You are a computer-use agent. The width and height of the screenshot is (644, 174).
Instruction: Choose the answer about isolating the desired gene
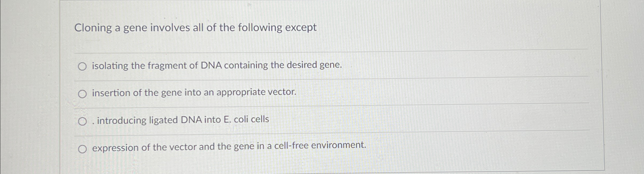216,66
